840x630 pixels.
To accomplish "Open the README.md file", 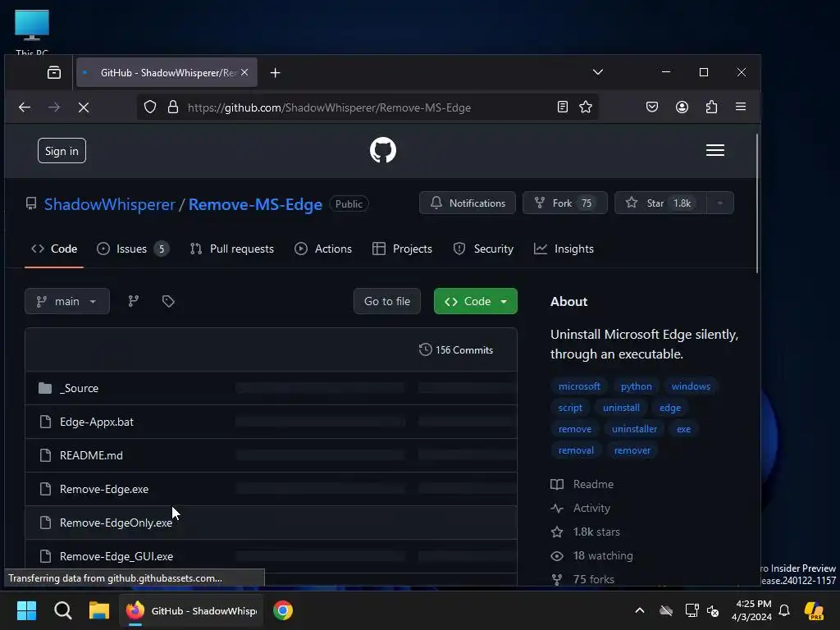I will coord(91,455).
